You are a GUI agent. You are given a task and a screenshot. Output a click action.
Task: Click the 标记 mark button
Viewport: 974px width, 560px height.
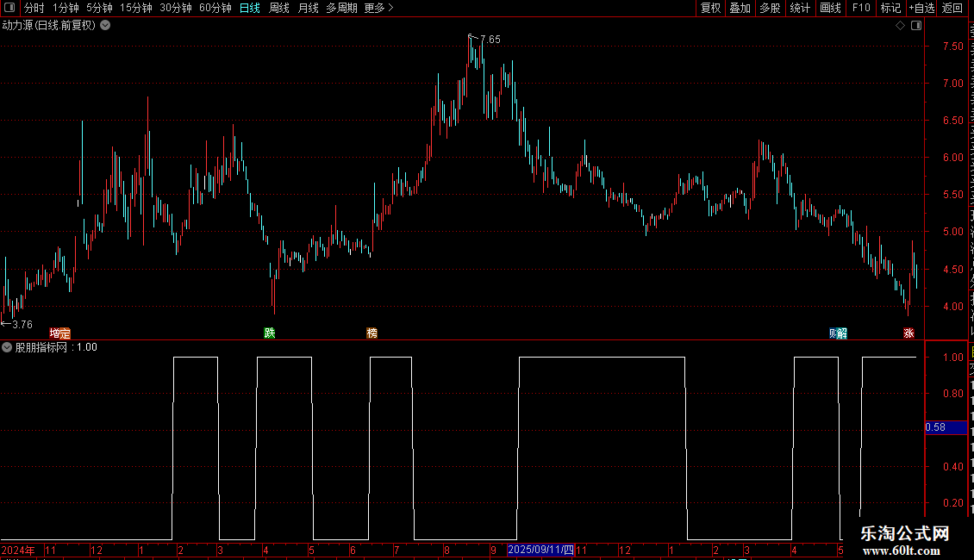pyautogui.click(x=890, y=8)
